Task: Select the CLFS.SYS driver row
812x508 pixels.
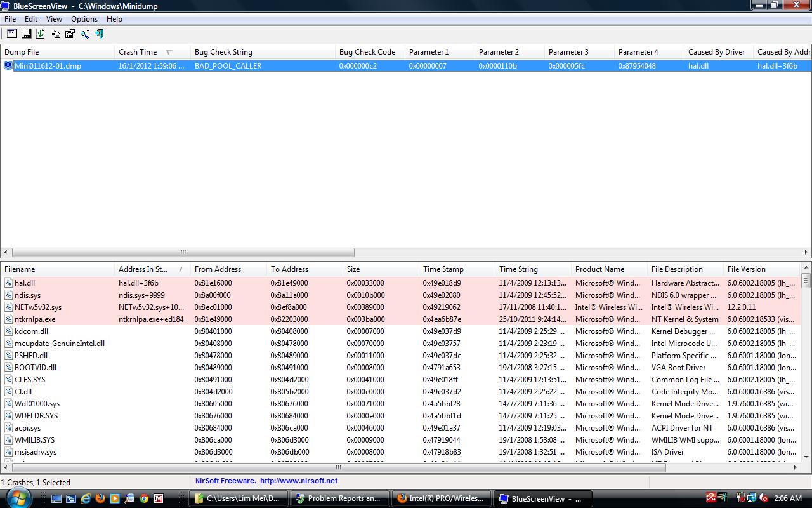Action: (400, 380)
